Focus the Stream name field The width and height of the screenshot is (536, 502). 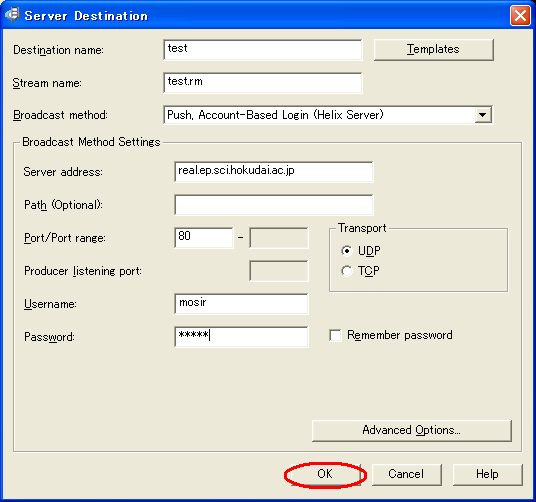(263, 83)
